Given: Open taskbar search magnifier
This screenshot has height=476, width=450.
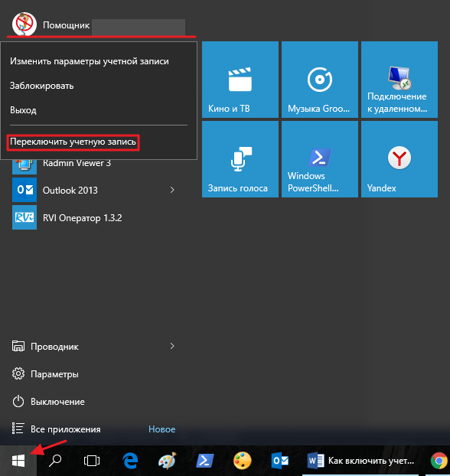Looking at the screenshot, I should pos(55,461).
